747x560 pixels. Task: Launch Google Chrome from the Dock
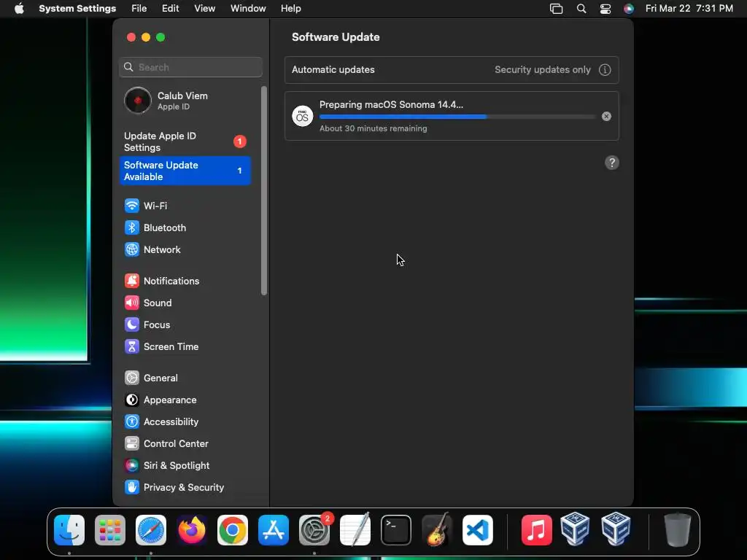pos(233,530)
